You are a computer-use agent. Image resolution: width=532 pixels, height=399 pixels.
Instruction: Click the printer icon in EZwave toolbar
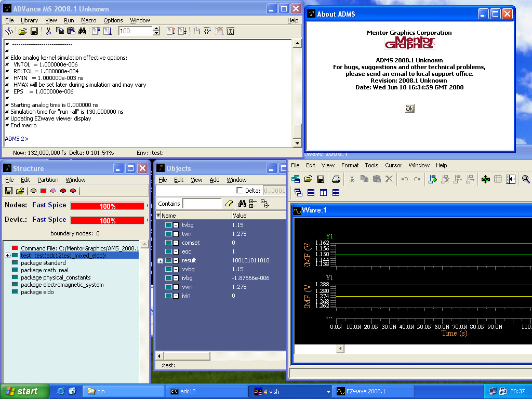tap(336, 179)
